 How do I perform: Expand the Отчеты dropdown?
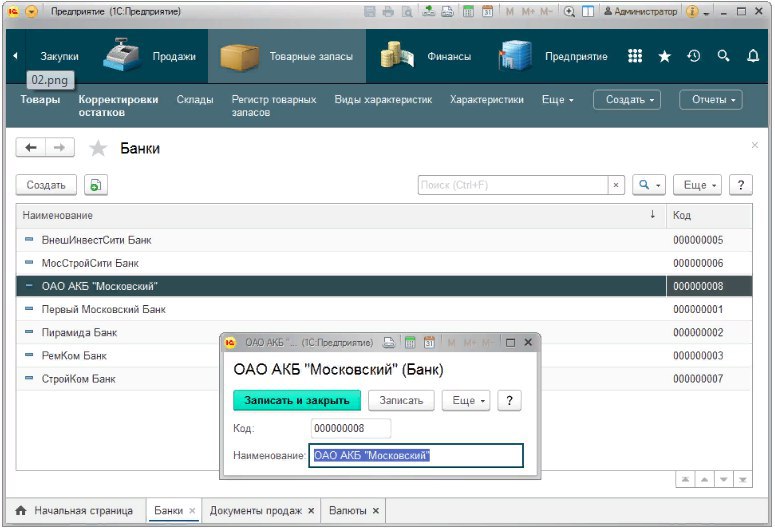pos(711,99)
